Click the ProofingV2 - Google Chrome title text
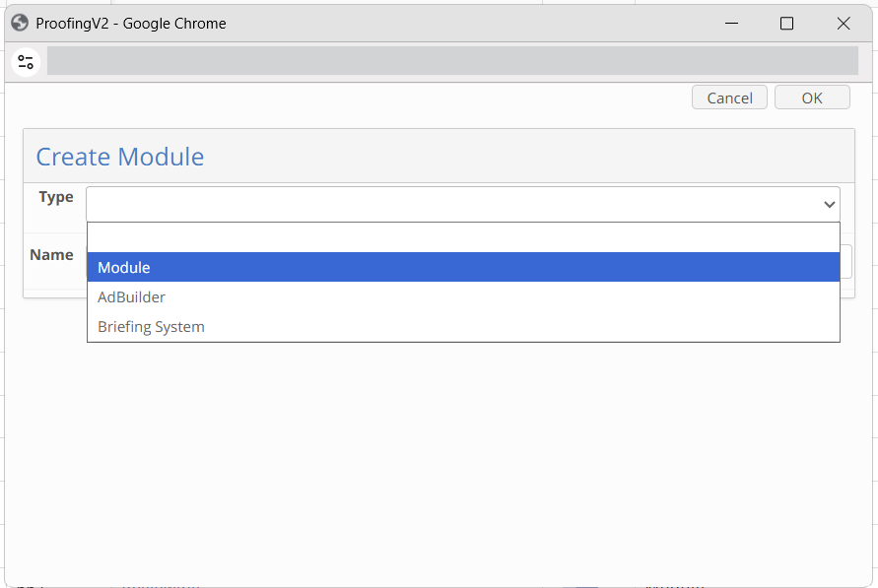 pos(131,24)
